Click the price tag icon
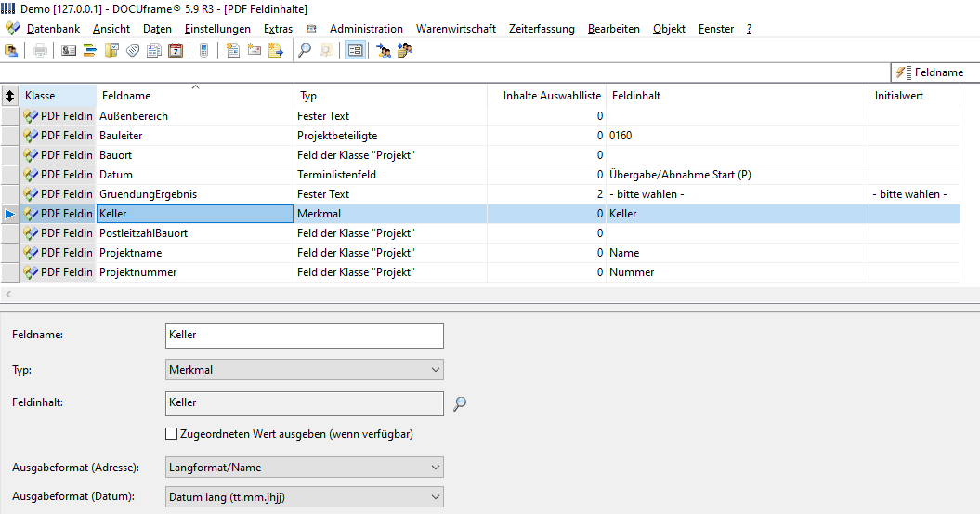Image resolution: width=980 pixels, height=514 pixels. [133, 50]
